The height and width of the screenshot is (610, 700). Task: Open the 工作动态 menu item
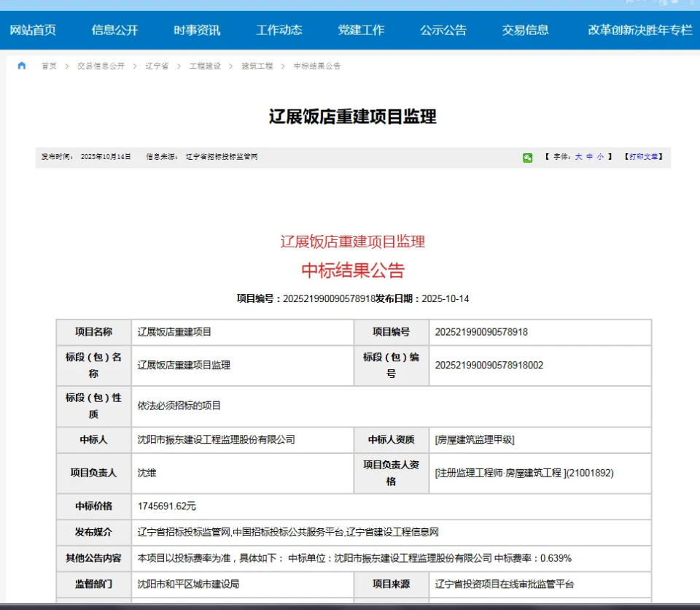click(279, 30)
